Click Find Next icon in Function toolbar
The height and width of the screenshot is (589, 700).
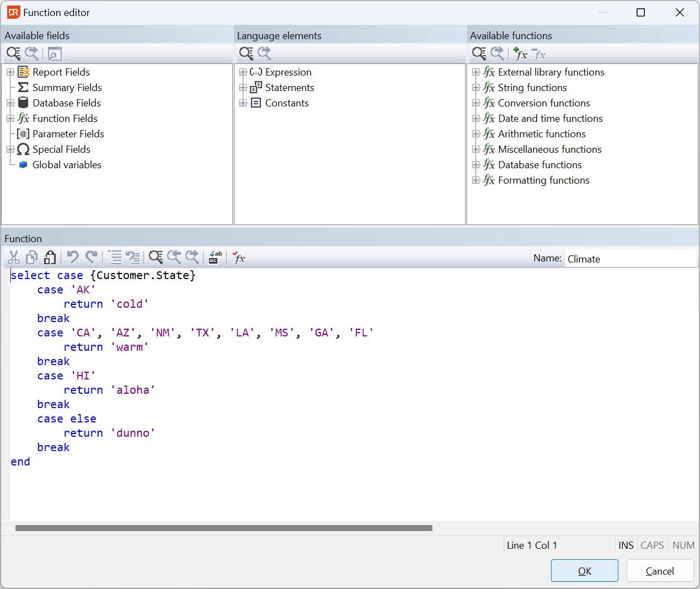click(x=193, y=258)
